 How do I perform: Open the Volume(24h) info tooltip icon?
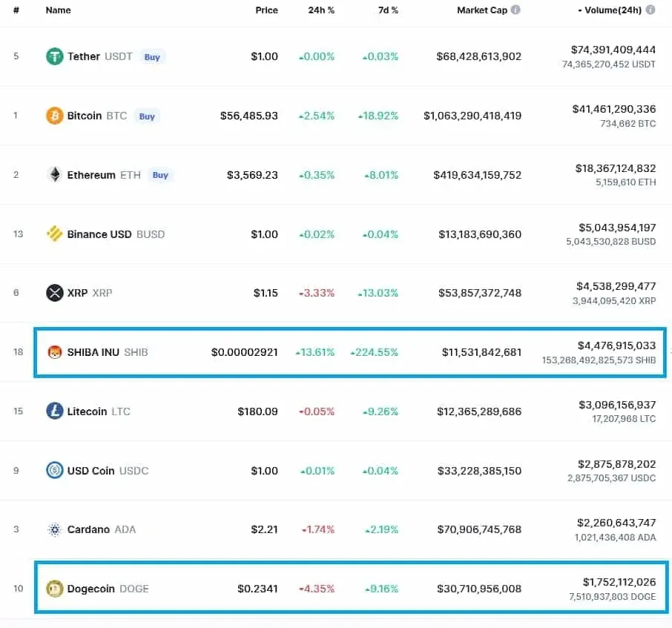click(650, 10)
